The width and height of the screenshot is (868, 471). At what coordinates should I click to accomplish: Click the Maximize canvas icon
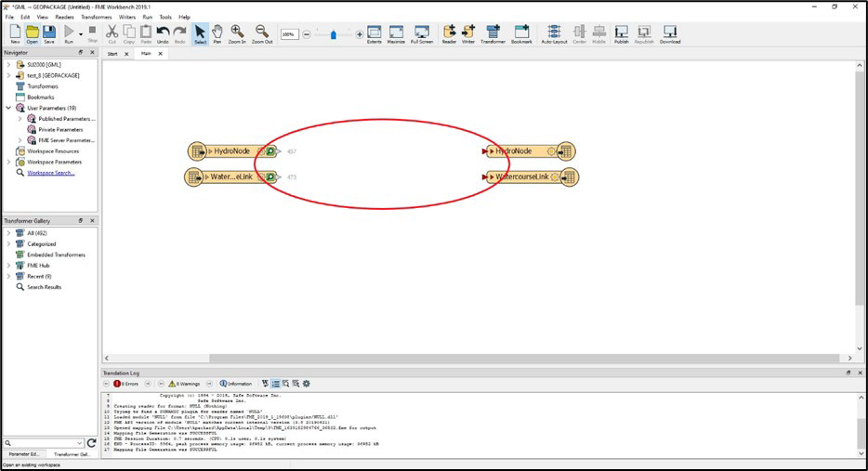pyautogui.click(x=396, y=33)
